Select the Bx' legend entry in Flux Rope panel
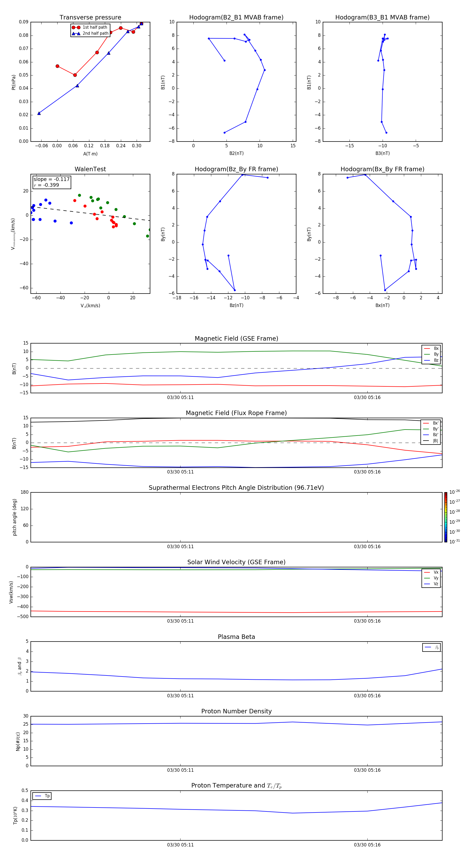Screen dimensions: 473x868 (431, 423)
